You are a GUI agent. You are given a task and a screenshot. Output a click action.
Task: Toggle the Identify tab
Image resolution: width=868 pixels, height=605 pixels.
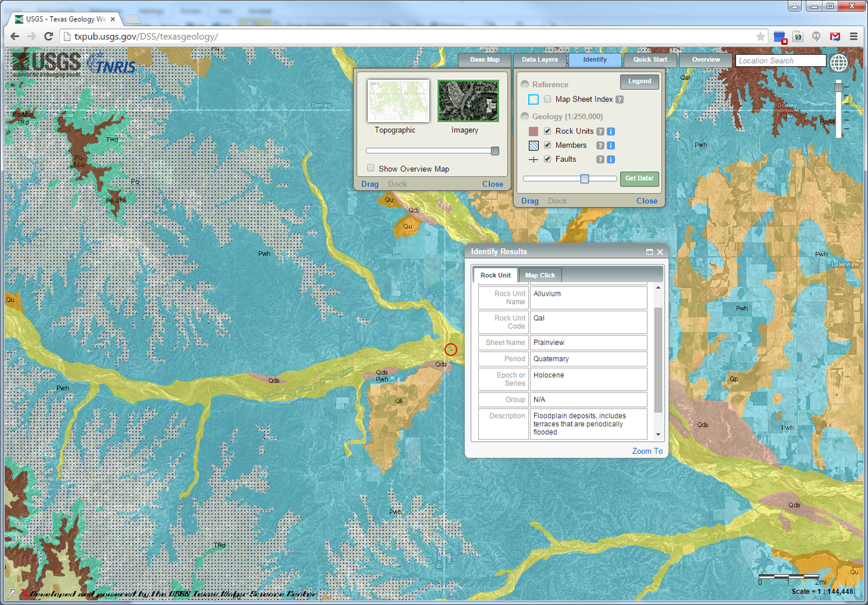click(594, 60)
